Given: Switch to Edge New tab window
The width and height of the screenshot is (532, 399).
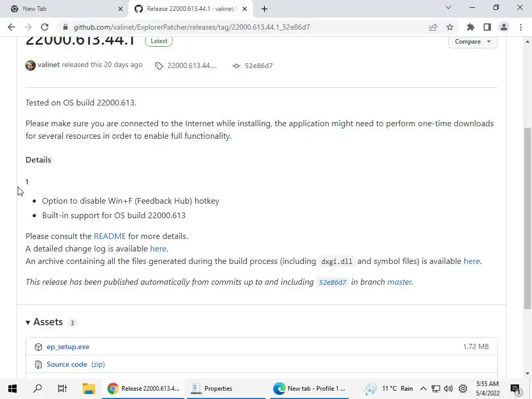Looking at the screenshot, I should 310,389.
